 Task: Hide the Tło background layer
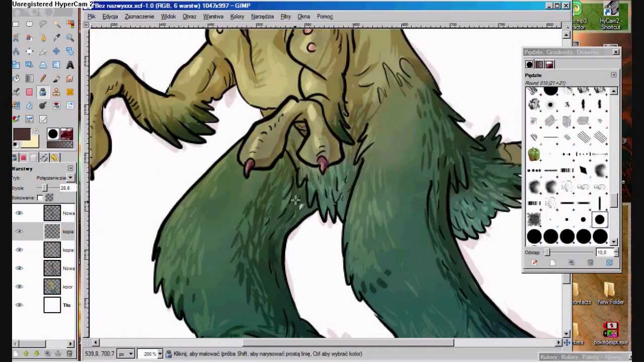(x=19, y=305)
